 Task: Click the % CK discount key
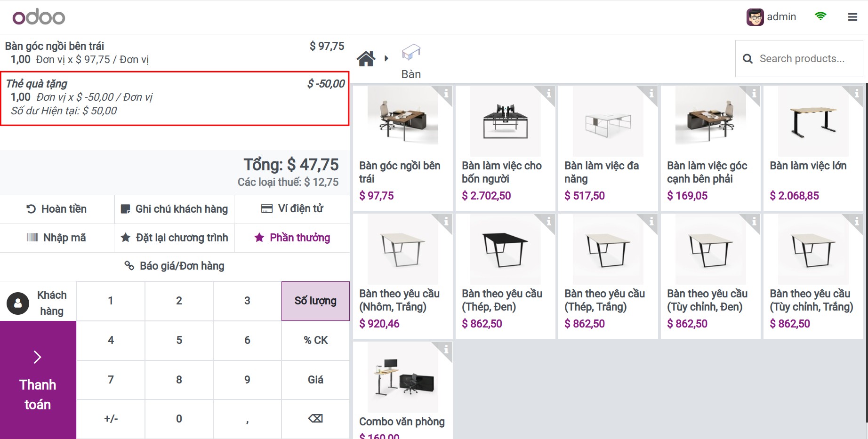click(315, 340)
